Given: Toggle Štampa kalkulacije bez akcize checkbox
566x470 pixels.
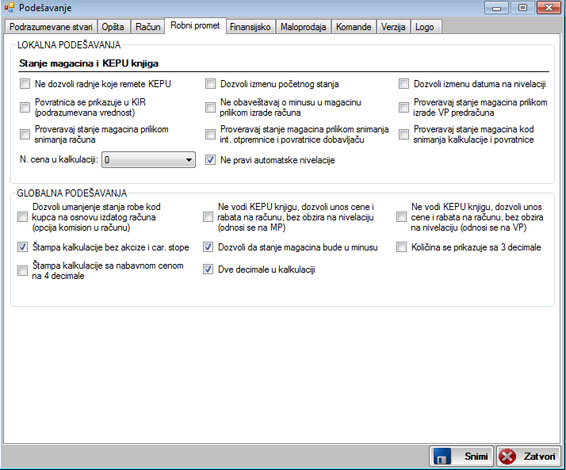Looking at the screenshot, I should pyautogui.click(x=22, y=247).
